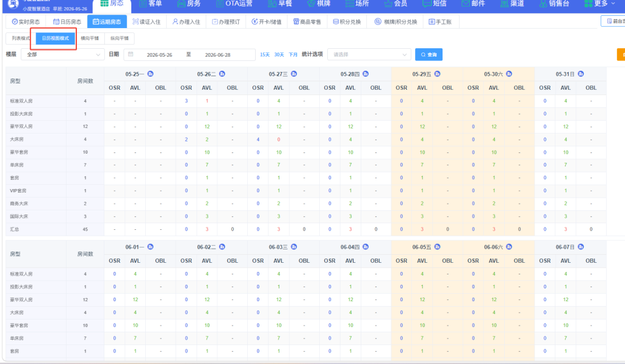Open the 读证入住 function
Viewport: 625px width, 364px height.
(x=146, y=22)
